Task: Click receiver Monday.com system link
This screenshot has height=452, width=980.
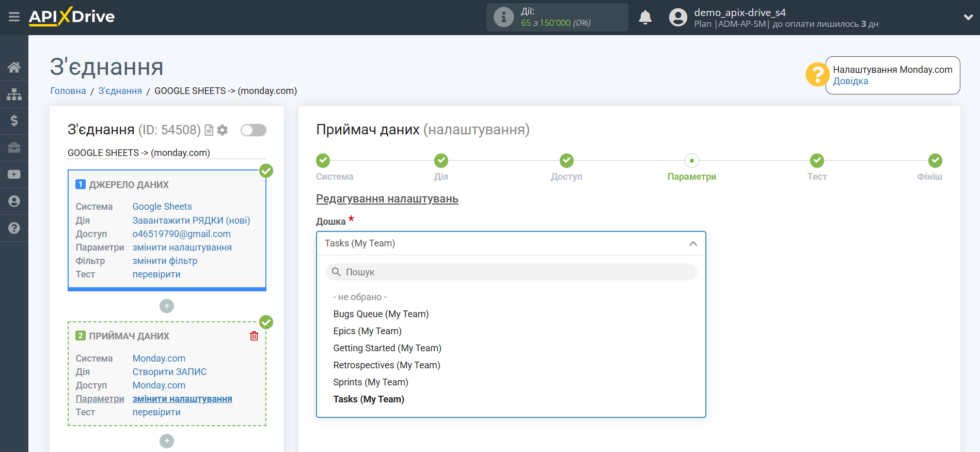Action: pos(159,359)
